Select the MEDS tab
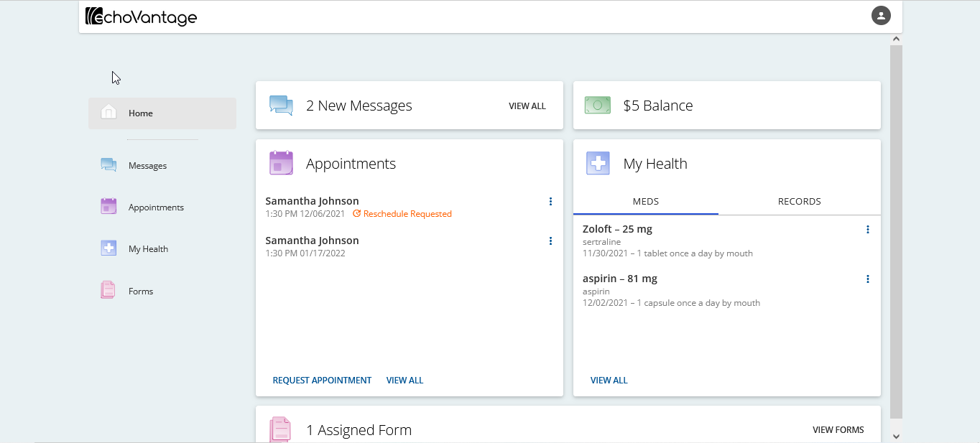The height and width of the screenshot is (443, 980). 645,202
